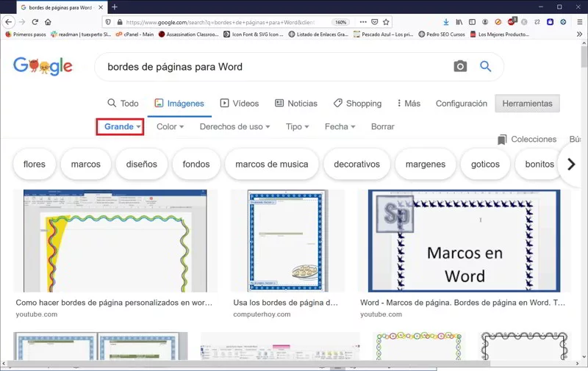Click Borrar to clear filters
Viewport: 588px width, 371px height.
coord(382,126)
